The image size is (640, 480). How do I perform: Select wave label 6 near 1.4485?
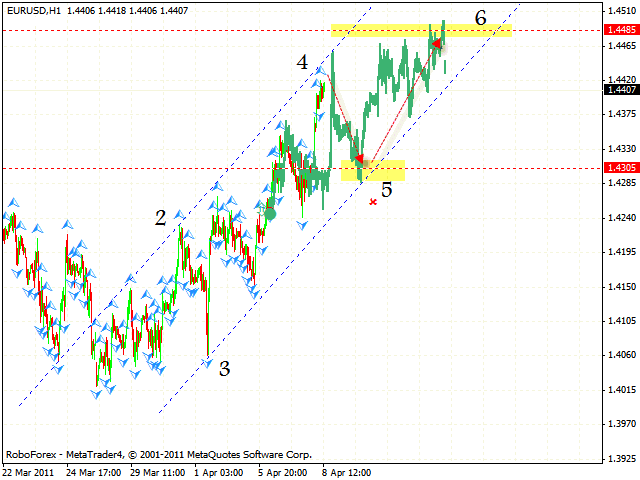tap(481, 18)
